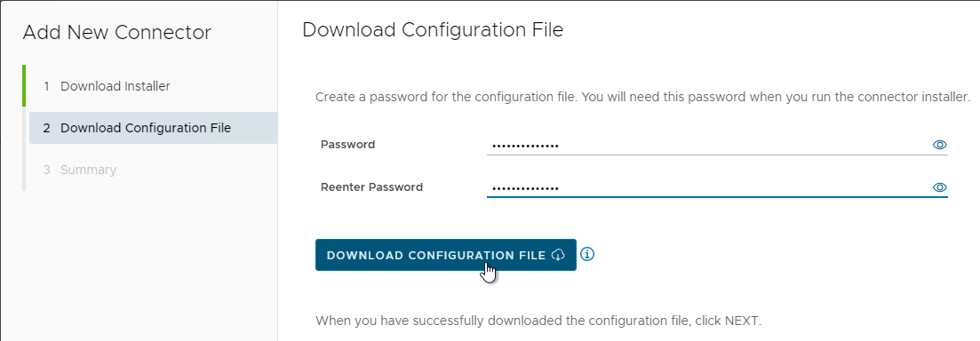Open the Summary step

click(88, 170)
